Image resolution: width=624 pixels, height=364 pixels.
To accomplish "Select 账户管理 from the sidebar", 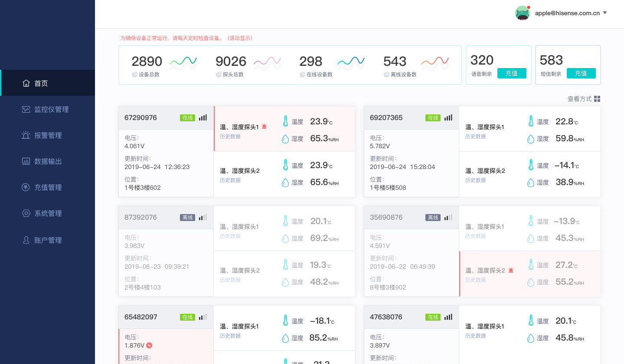I will [25, 240].
